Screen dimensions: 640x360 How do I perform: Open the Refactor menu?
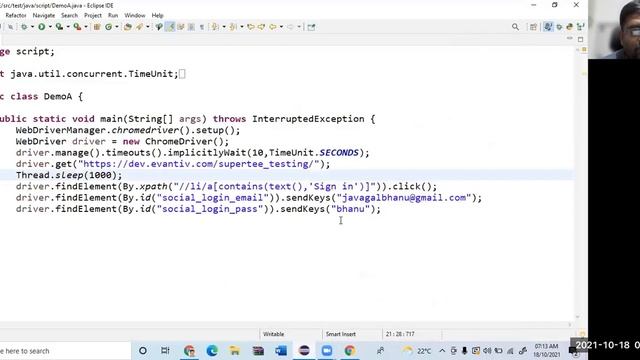click(x=16, y=15)
